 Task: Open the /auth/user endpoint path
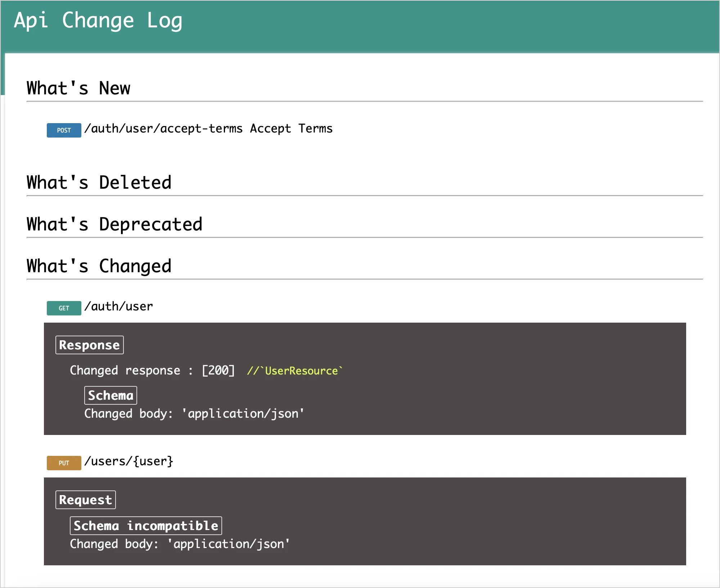(x=118, y=306)
